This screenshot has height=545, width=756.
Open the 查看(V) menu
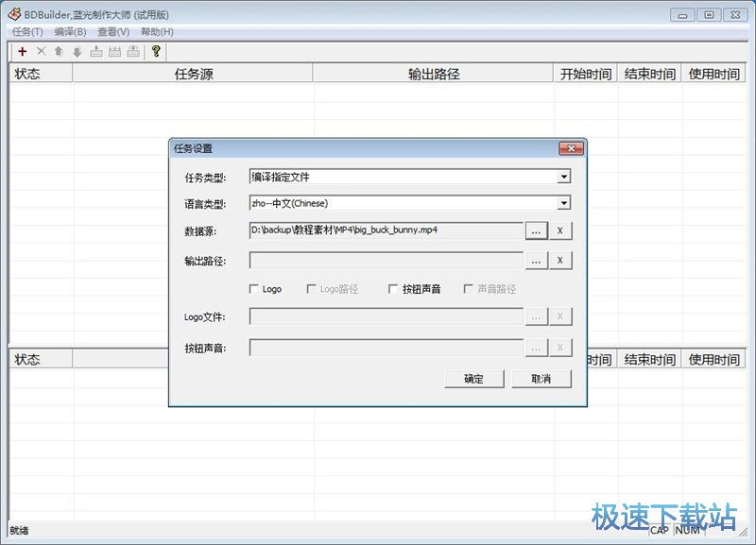coord(113,32)
